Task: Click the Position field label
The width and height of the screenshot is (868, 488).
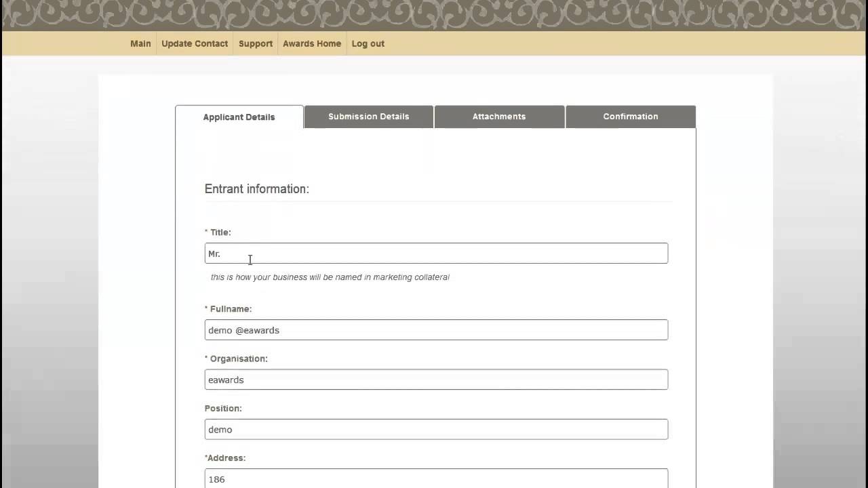Action: coord(223,409)
